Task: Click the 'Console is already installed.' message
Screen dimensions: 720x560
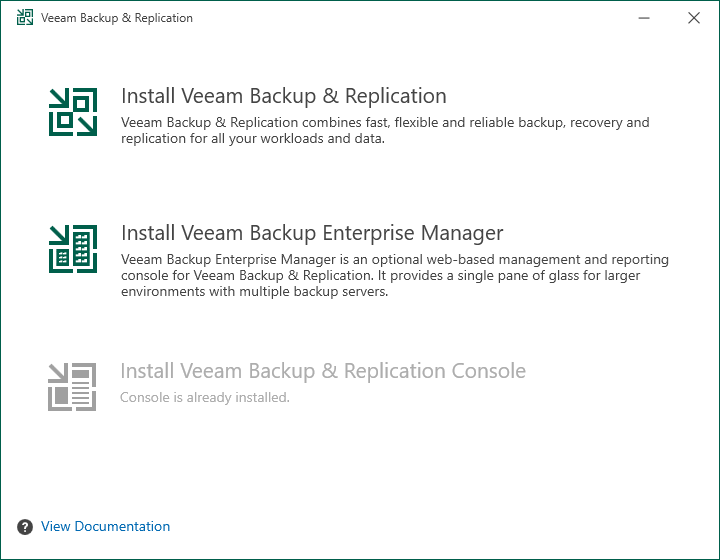Action: [205, 398]
